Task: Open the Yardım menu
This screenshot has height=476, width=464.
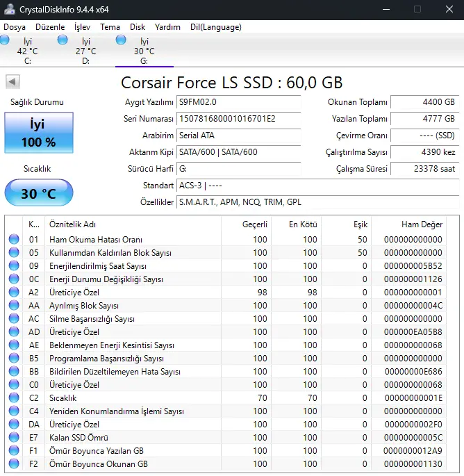Action: (x=167, y=27)
